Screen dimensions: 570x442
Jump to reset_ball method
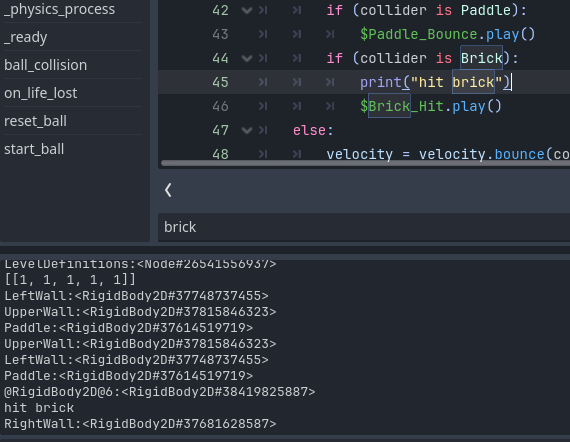(x=35, y=121)
